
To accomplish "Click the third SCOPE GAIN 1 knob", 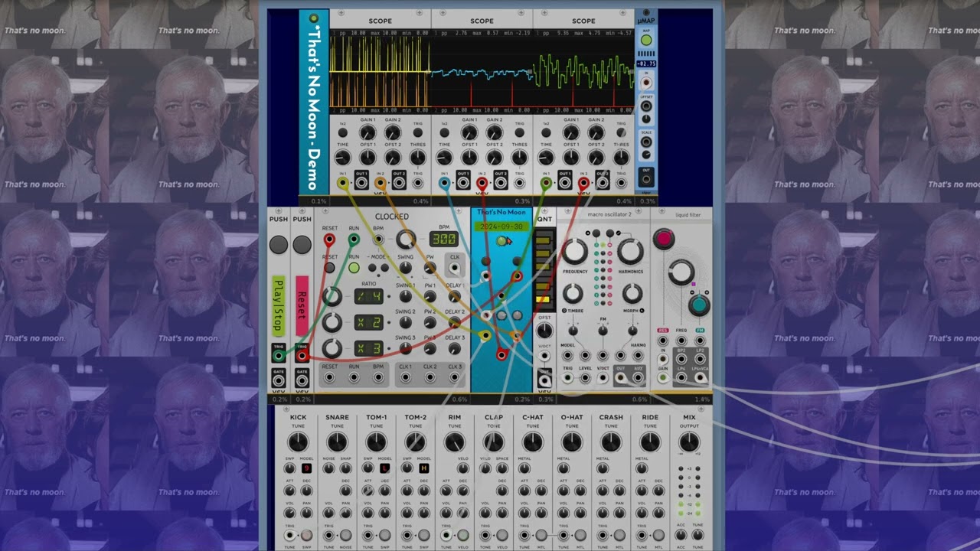I will 571,133.
